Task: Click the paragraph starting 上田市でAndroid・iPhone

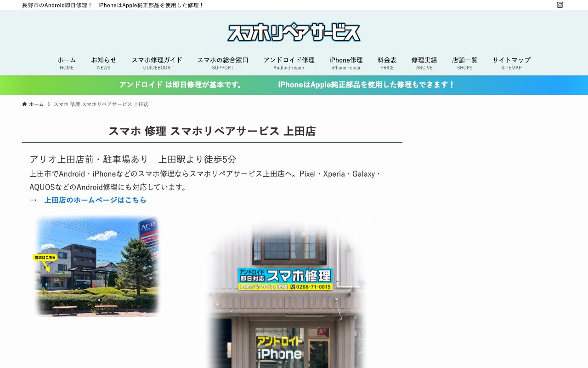Action: tap(206, 181)
